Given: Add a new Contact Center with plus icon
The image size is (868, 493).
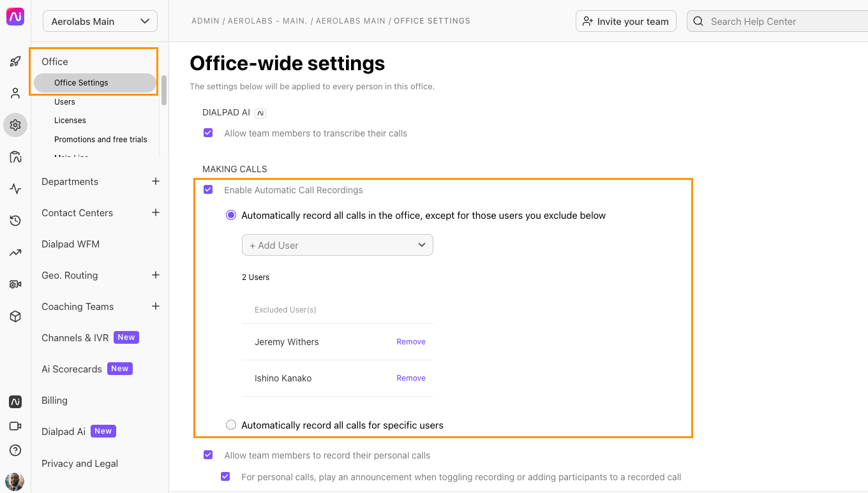Looking at the screenshot, I should click(156, 212).
